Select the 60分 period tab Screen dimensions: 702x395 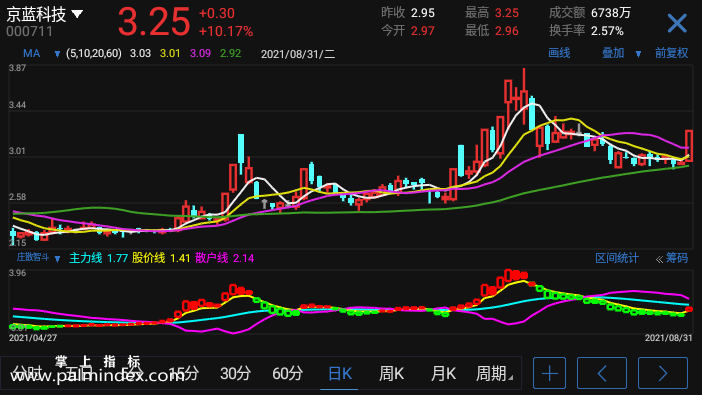click(x=287, y=373)
